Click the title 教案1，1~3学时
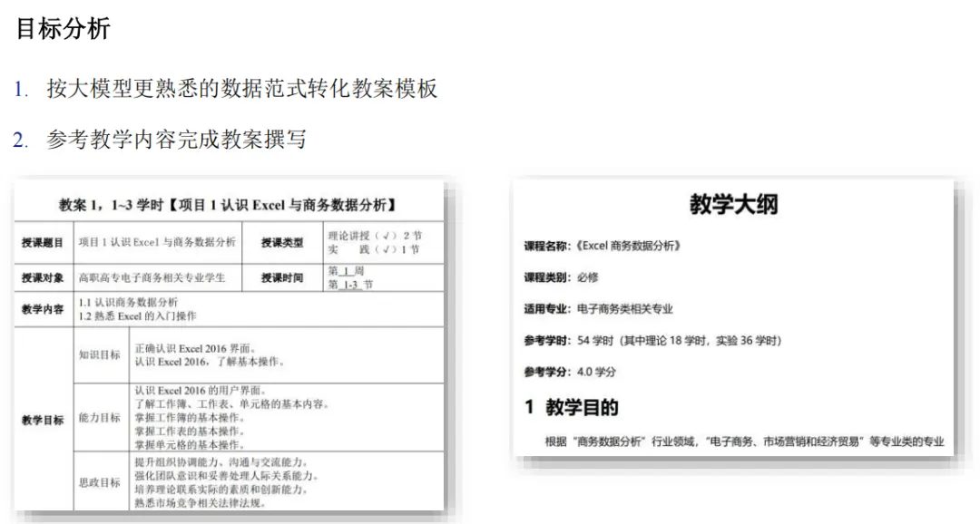Image resolution: width=980 pixels, height=524 pixels. 112,205
